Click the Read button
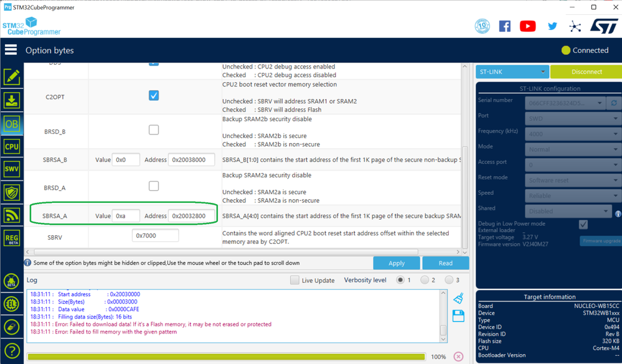 pos(445,263)
